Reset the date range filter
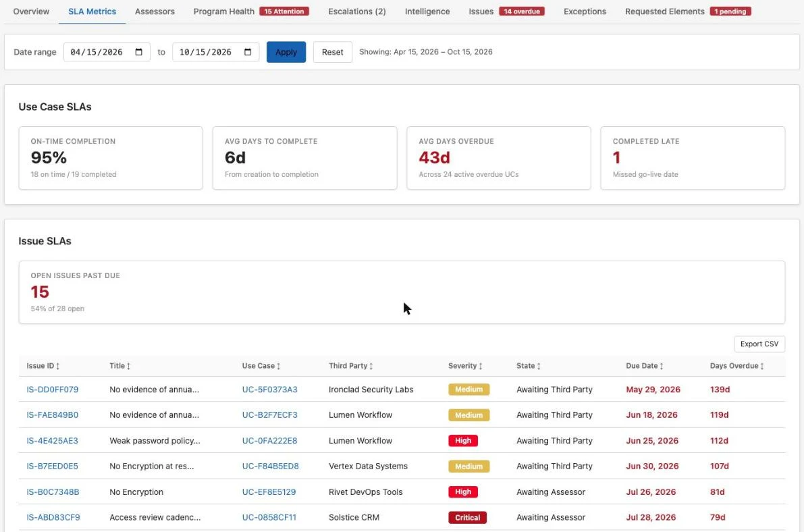 332,52
